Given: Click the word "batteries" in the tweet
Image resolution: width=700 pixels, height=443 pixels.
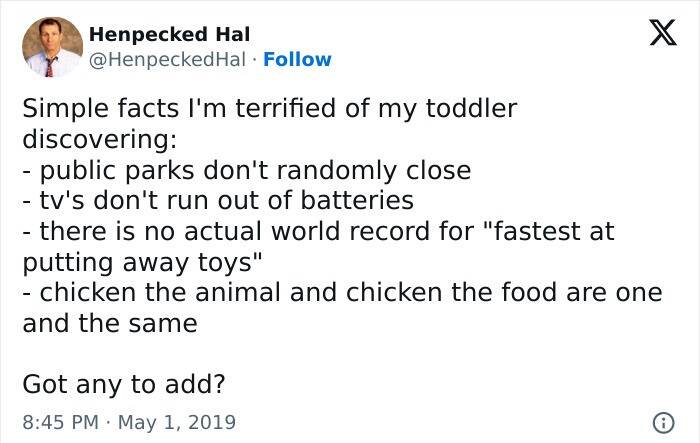Looking at the screenshot, I should click(x=352, y=200).
